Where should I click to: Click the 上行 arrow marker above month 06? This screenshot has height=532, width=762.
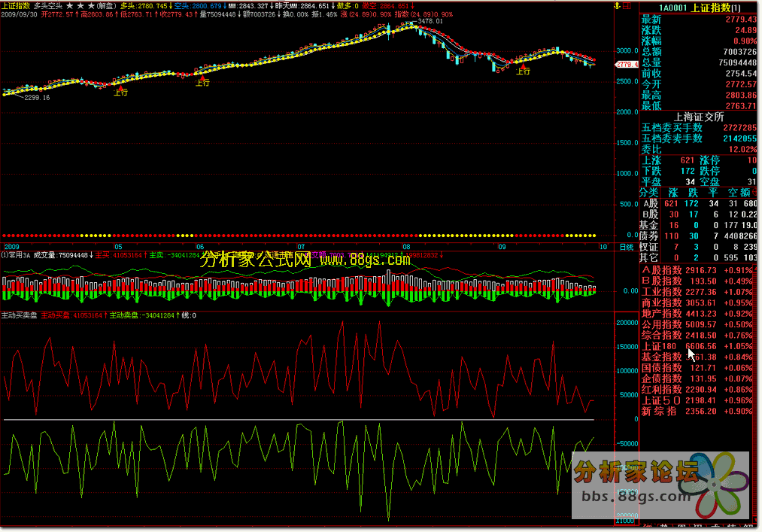click(x=202, y=81)
